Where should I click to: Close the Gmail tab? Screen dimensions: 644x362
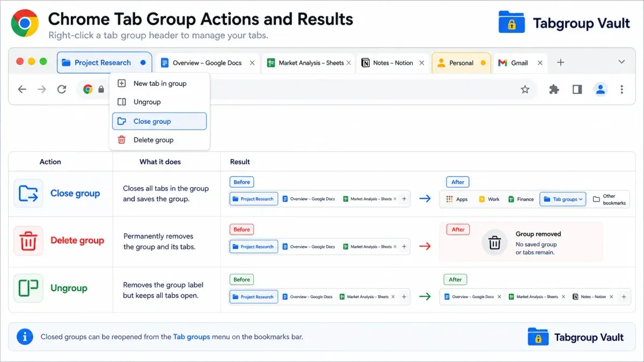point(540,63)
